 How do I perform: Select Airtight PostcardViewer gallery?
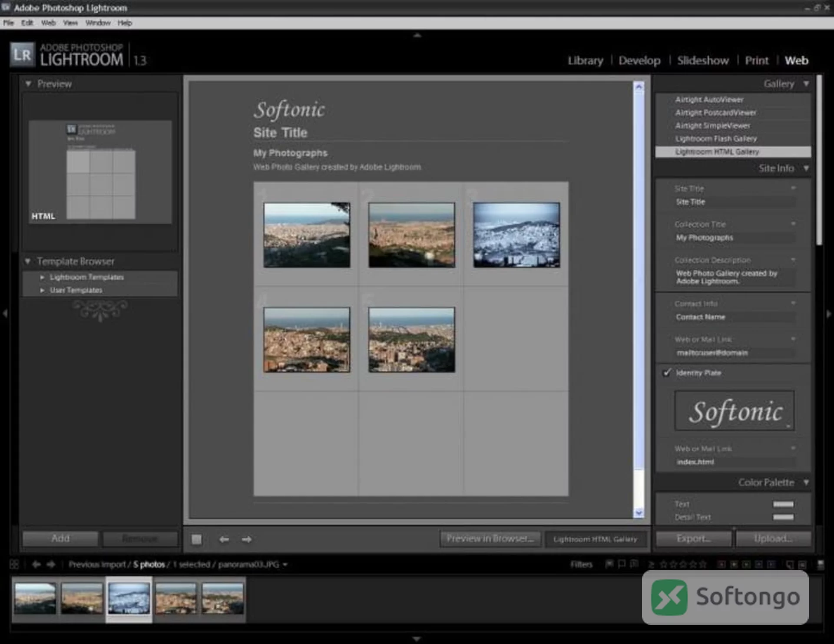tap(732, 112)
